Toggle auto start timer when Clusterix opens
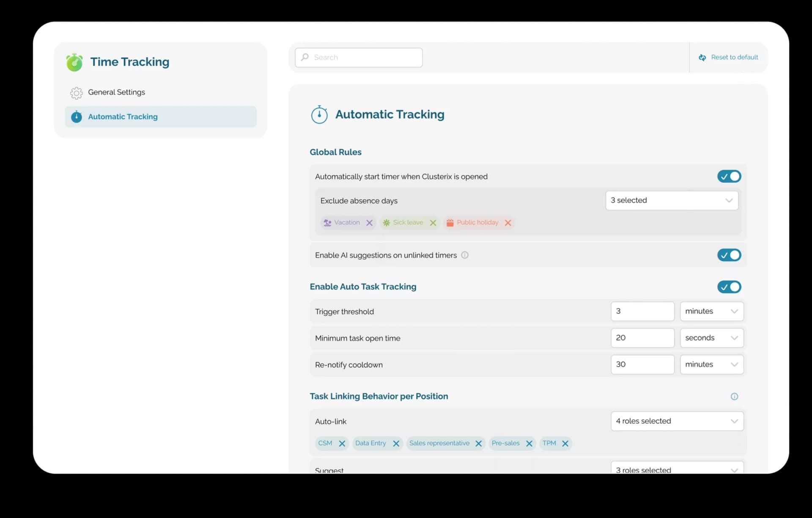 [729, 177]
